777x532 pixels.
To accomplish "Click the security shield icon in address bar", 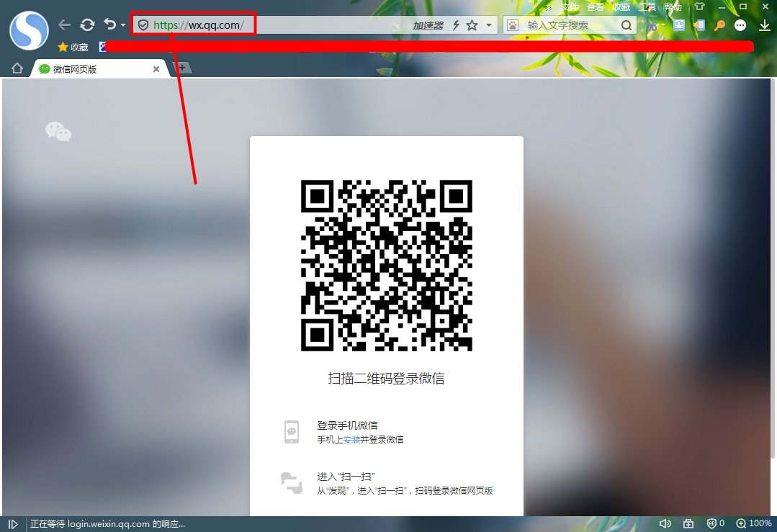I will [x=143, y=25].
